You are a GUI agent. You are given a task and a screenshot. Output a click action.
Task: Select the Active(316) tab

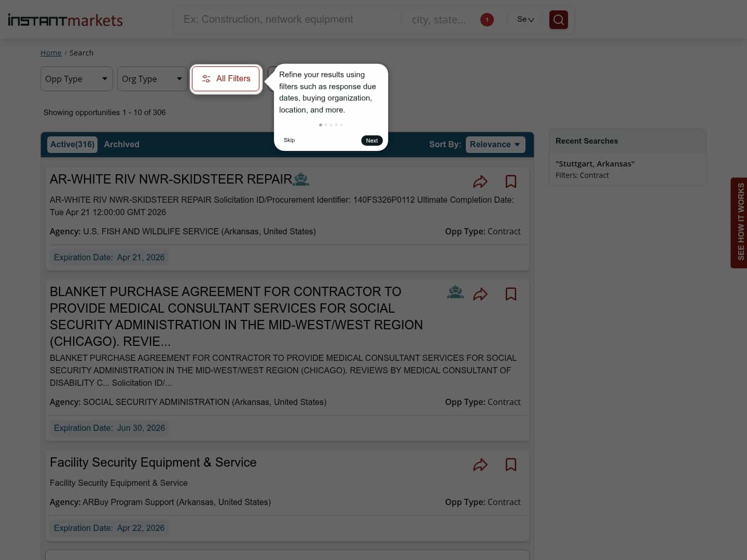click(72, 144)
